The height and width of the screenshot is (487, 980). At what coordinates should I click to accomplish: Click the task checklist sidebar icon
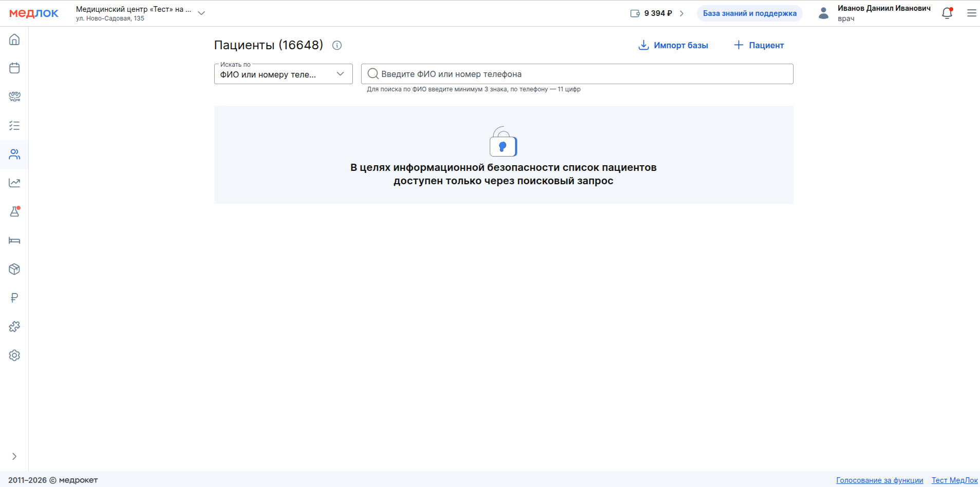click(x=14, y=126)
